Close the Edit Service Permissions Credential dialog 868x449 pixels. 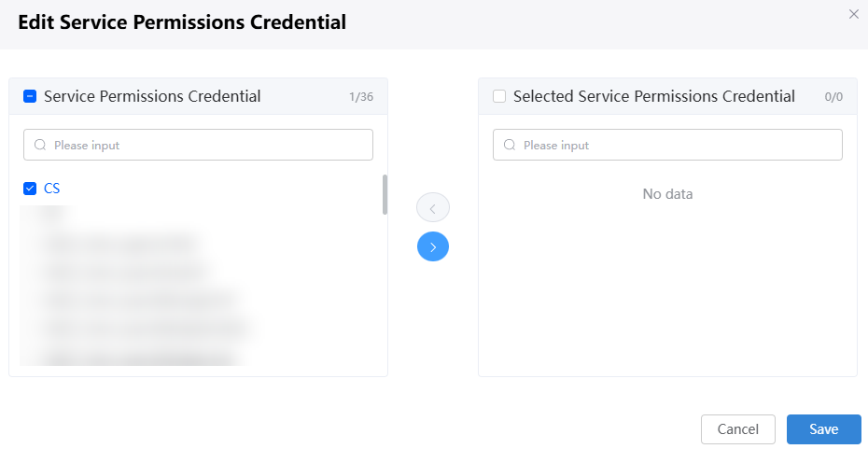point(854,14)
